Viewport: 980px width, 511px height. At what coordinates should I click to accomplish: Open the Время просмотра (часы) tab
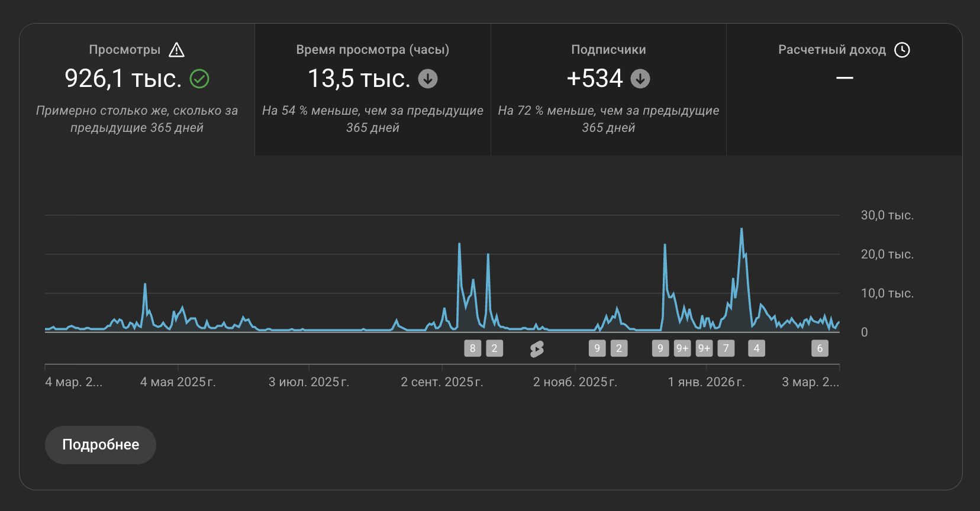[x=372, y=90]
